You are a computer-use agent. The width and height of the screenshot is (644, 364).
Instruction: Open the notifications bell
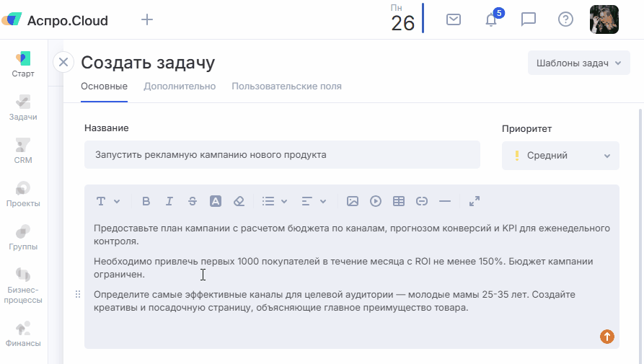[x=491, y=19]
